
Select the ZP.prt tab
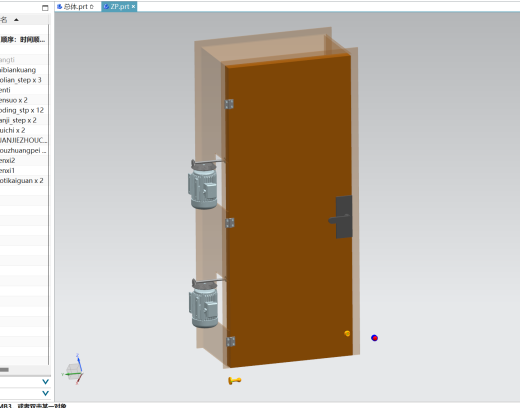pyautogui.click(x=117, y=7)
